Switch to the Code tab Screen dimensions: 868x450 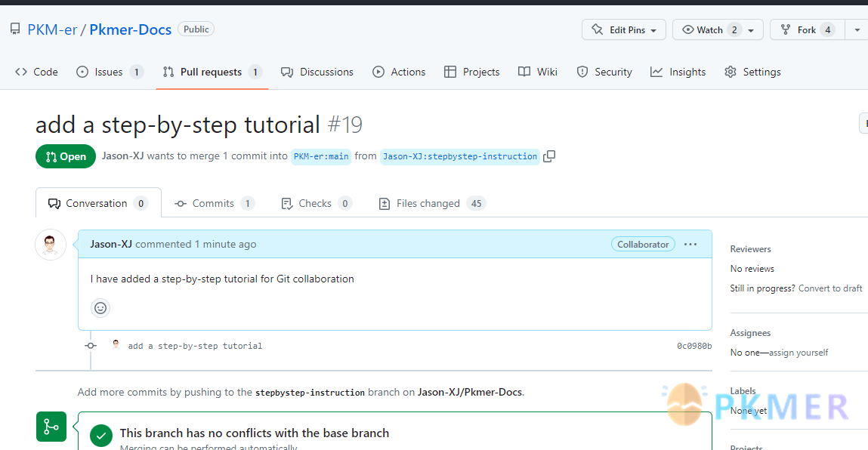(36, 72)
